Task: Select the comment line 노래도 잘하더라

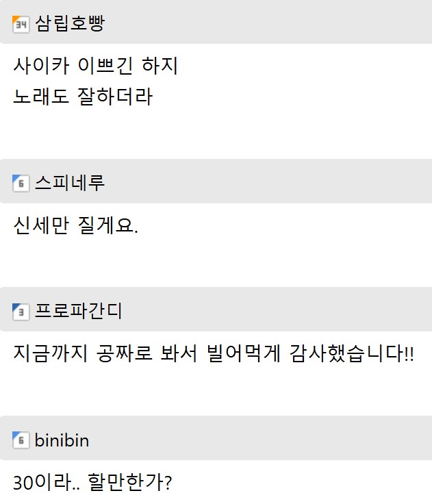Action: click(x=83, y=97)
